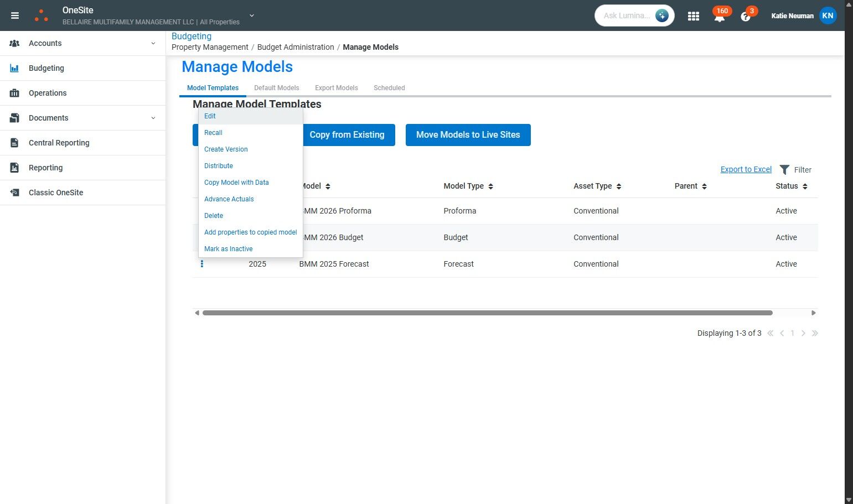
Task: Click the KN user avatar
Action: pos(828,15)
